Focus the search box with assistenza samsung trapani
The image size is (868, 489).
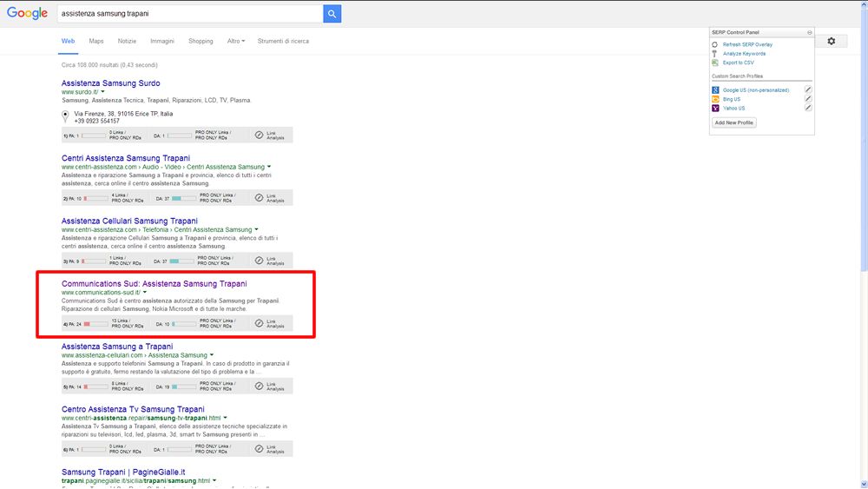tap(190, 14)
